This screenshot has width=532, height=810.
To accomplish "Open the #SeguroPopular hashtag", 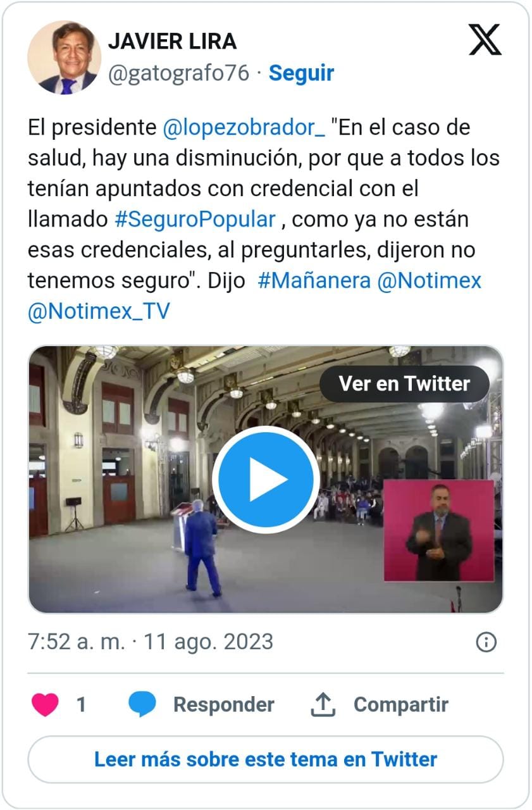I will click(195, 220).
